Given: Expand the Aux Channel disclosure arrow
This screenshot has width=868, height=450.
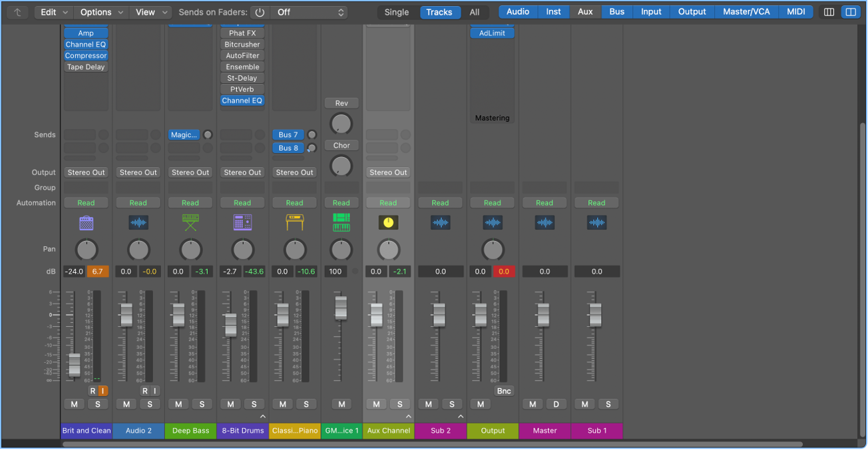Looking at the screenshot, I should click(408, 417).
